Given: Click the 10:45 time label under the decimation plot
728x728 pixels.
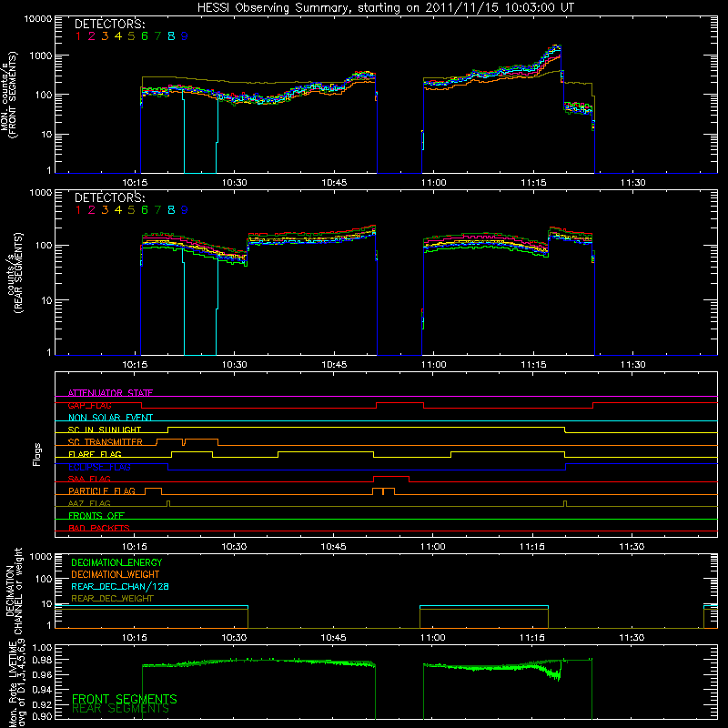Looking at the screenshot, I should [x=333, y=638].
